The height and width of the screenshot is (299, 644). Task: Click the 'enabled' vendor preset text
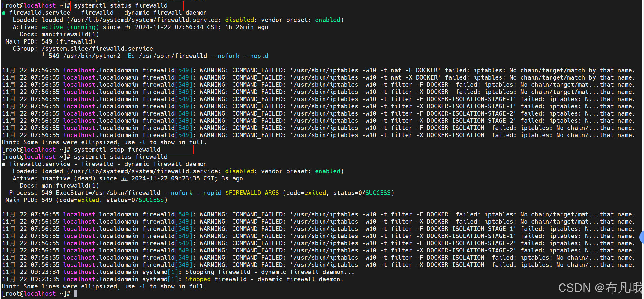(x=328, y=20)
